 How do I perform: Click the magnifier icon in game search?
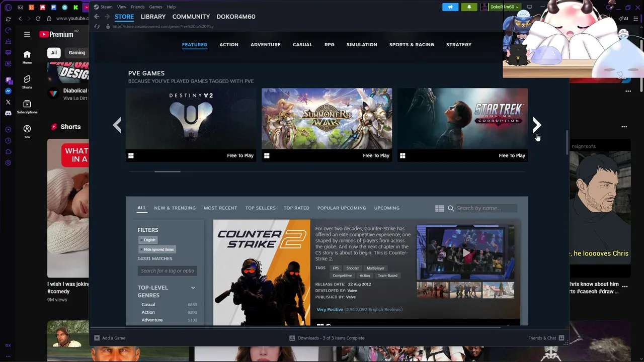(x=451, y=208)
